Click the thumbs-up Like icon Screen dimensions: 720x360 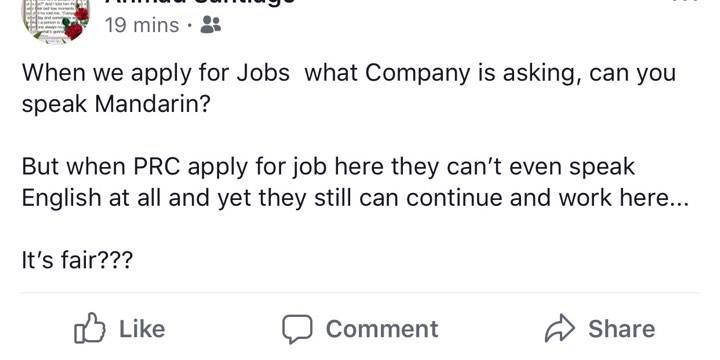point(90,328)
